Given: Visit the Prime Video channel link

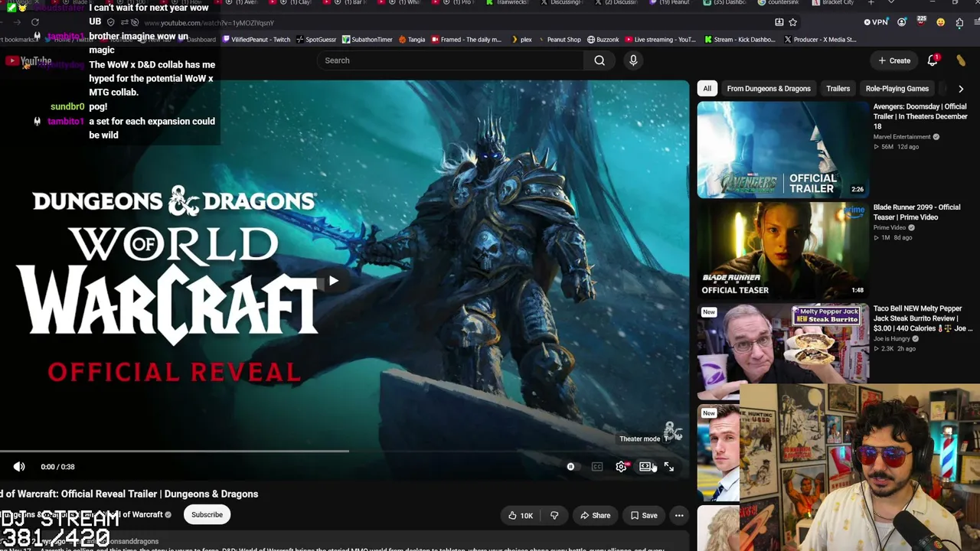Looking at the screenshot, I should (890, 227).
